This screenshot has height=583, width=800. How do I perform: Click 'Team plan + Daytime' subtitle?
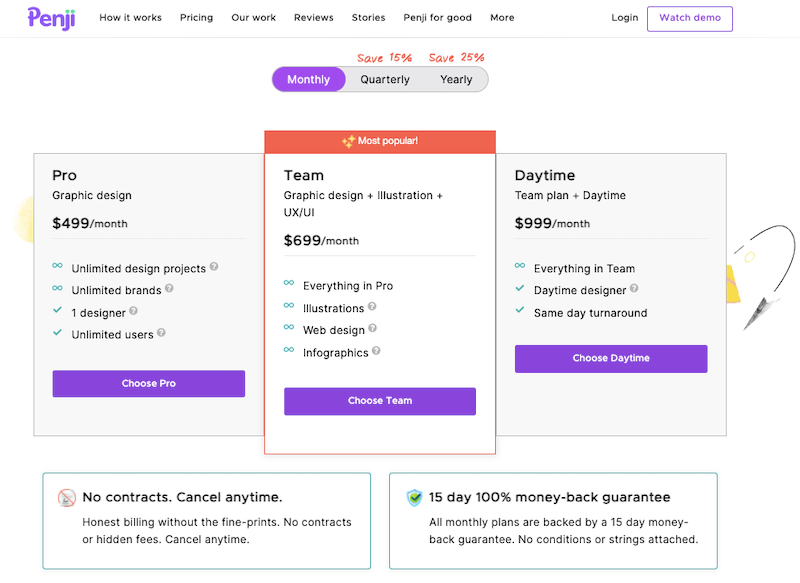tap(570, 195)
